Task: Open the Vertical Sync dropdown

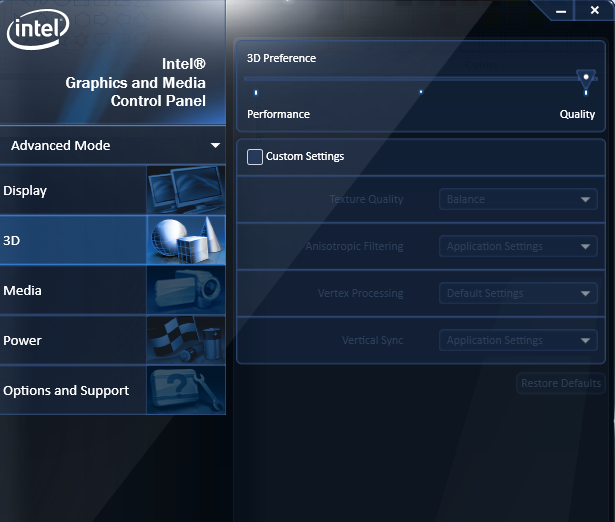Action: 518,340
